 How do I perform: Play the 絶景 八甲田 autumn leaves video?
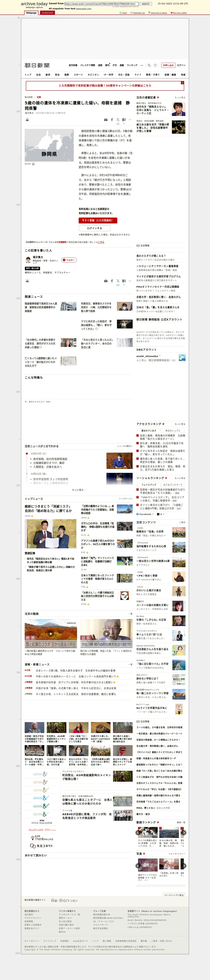[51, 633]
